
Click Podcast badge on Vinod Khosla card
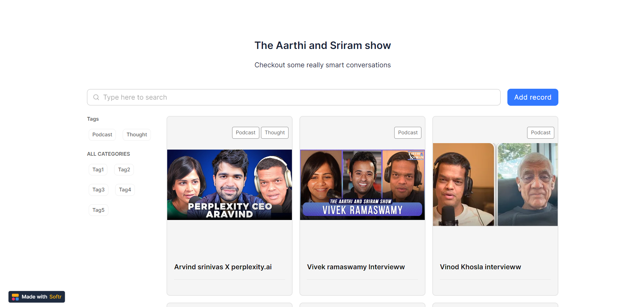pyautogui.click(x=541, y=133)
